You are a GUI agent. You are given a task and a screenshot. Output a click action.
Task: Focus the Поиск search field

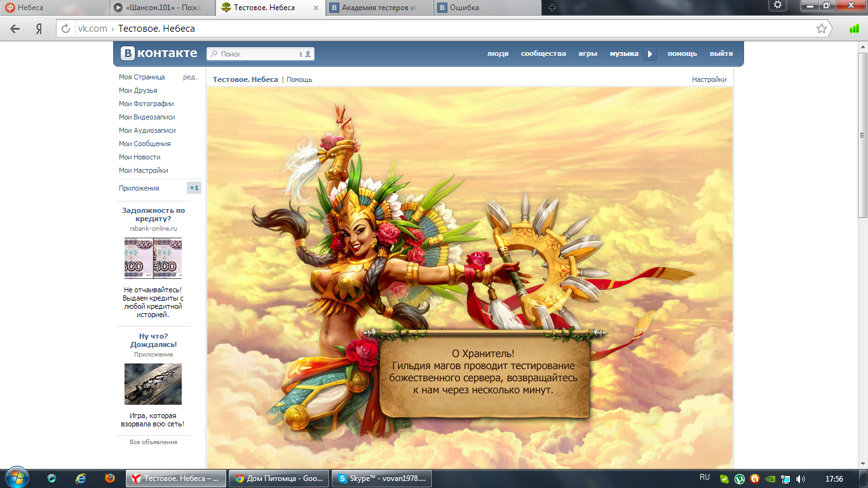click(261, 54)
